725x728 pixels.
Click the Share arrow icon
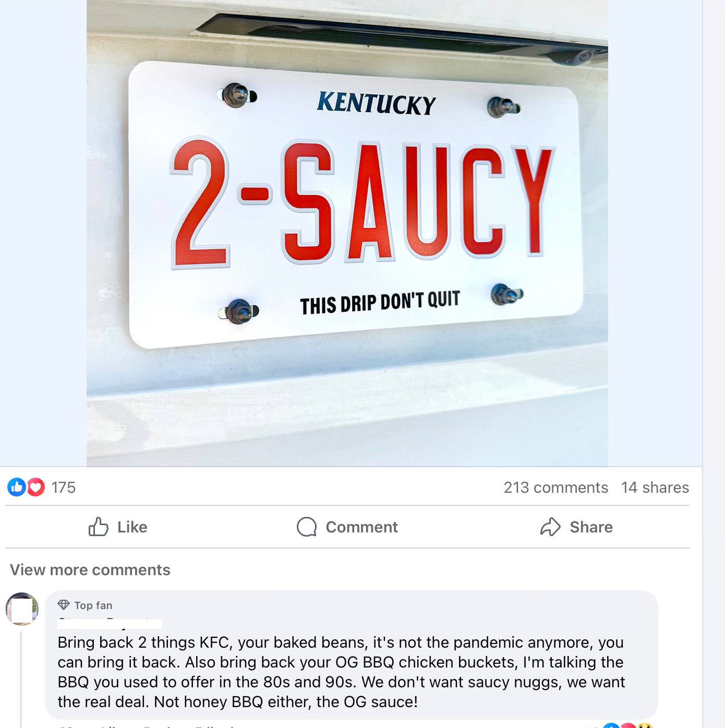pyautogui.click(x=550, y=527)
